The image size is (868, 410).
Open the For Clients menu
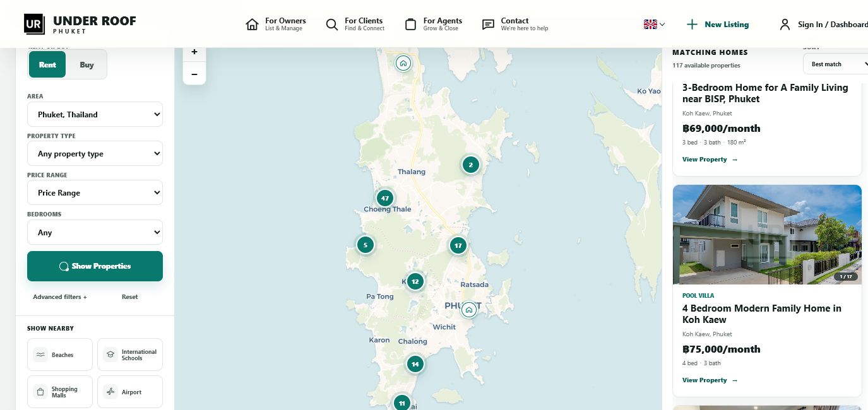(355, 24)
